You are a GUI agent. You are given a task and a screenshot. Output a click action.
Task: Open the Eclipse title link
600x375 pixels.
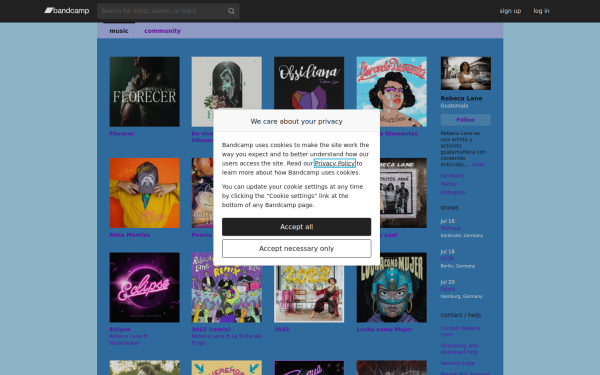(120, 329)
